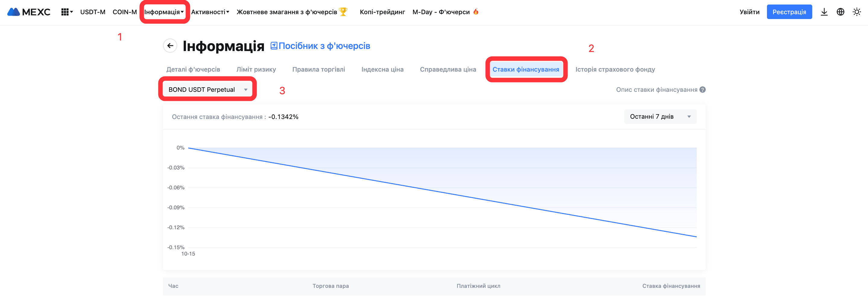Click the trophy icon for October competition
The image size is (868, 296).
[x=343, y=12]
